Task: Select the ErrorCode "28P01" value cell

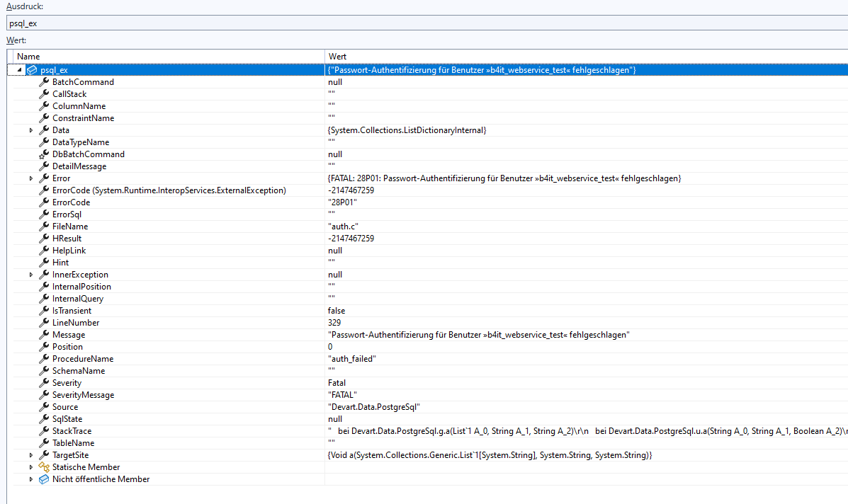Action: pos(342,202)
